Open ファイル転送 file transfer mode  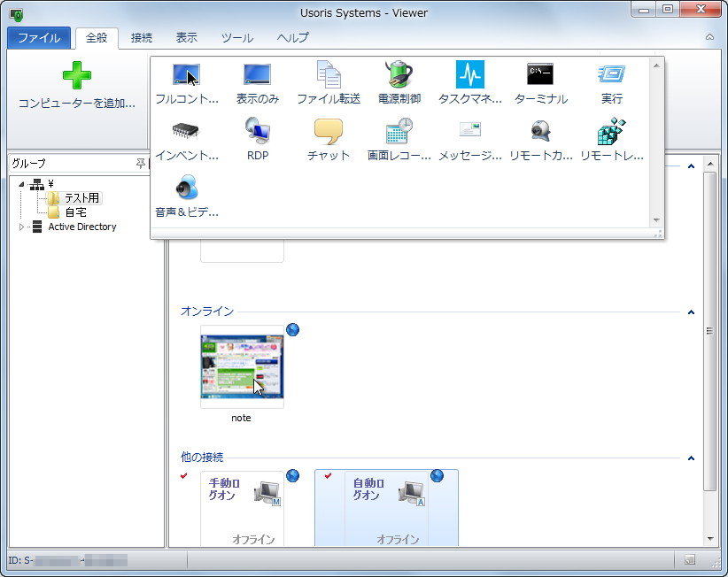coord(329,74)
